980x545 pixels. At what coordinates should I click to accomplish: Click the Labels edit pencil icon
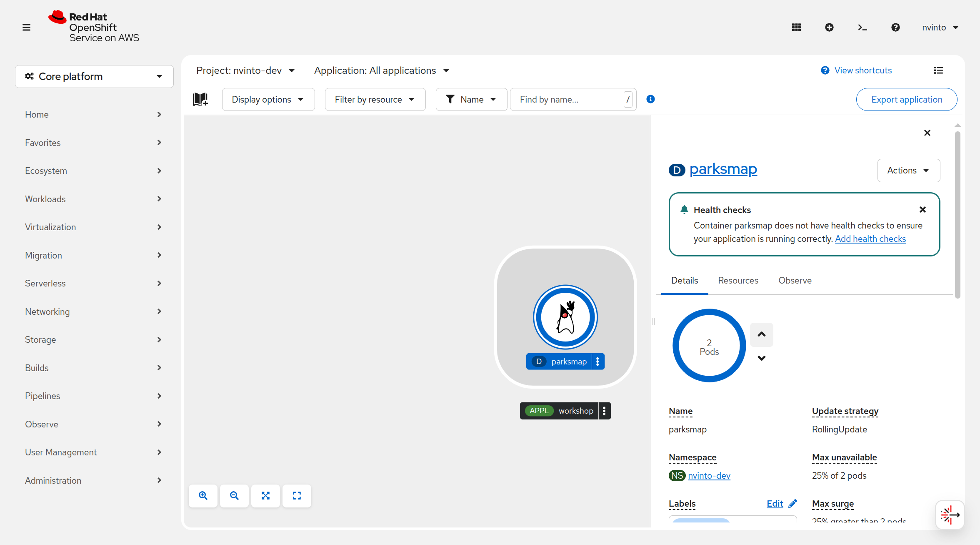point(793,504)
